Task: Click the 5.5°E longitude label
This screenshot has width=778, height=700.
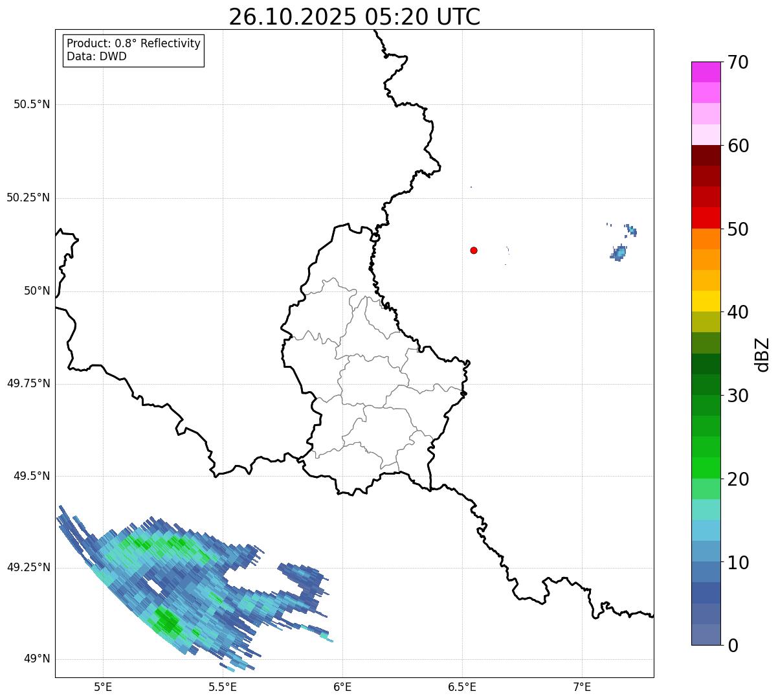Action: (223, 686)
